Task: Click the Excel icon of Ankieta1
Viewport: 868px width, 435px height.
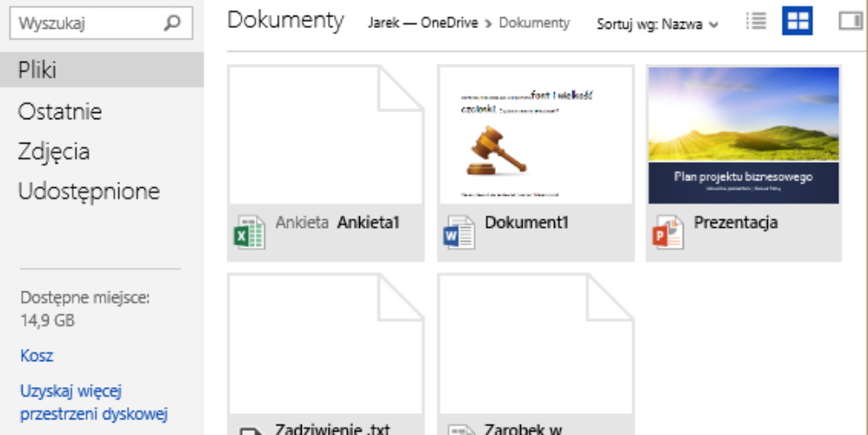Action: [250, 232]
